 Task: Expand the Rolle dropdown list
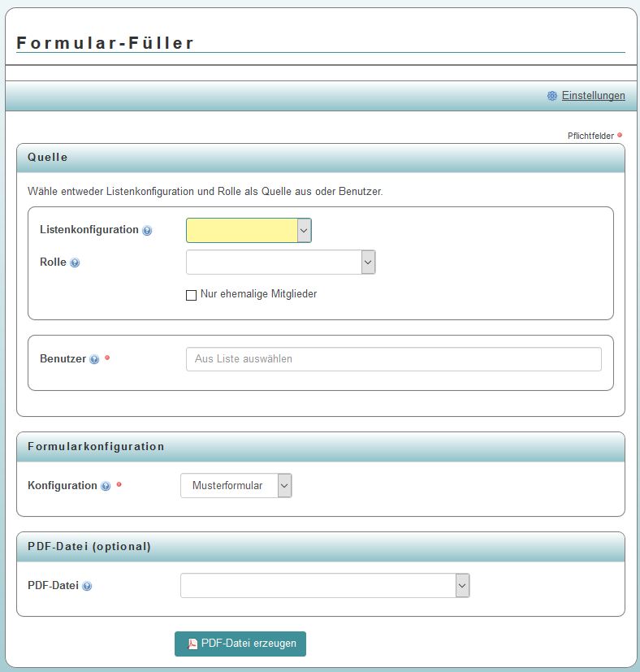(x=280, y=262)
